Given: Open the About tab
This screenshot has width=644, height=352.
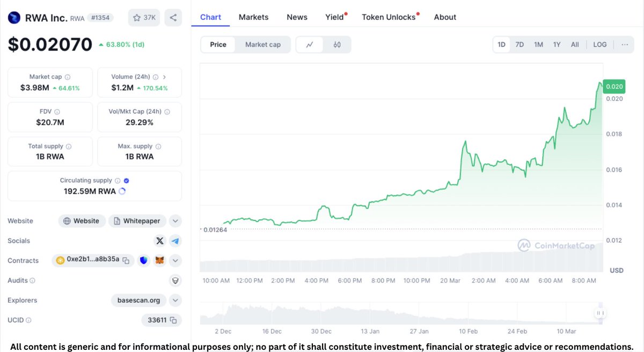Looking at the screenshot, I should pyautogui.click(x=445, y=17).
